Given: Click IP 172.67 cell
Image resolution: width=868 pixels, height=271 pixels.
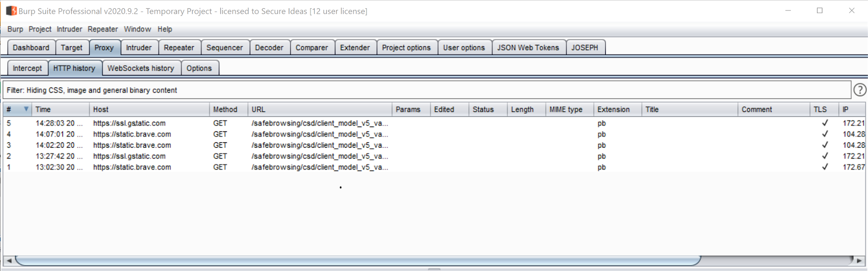Looking at the screenshot, I should tap(853, 167).
